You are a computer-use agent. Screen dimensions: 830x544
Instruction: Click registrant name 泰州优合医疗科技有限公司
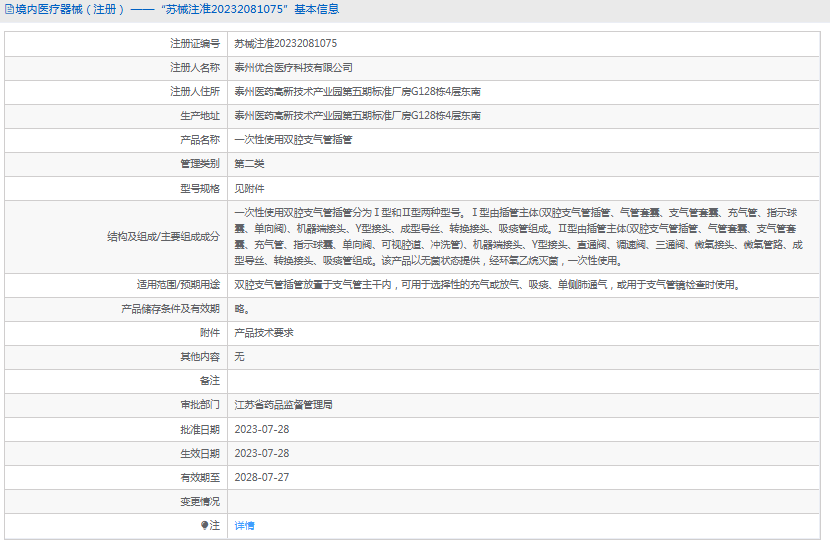[293, 68]
